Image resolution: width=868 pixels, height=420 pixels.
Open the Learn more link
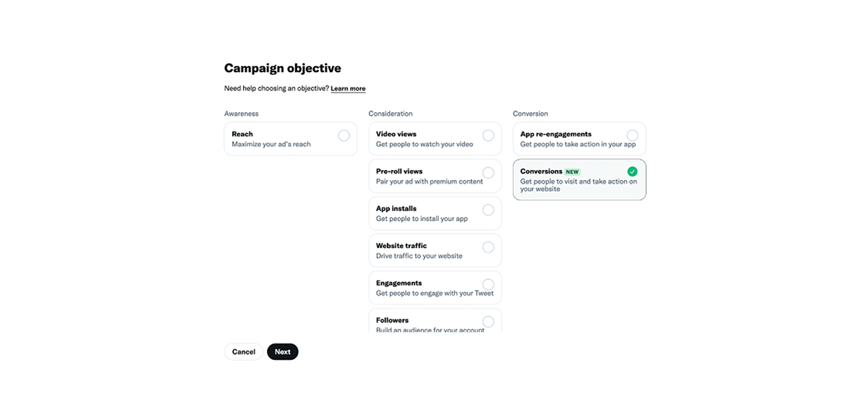(348, 89)
